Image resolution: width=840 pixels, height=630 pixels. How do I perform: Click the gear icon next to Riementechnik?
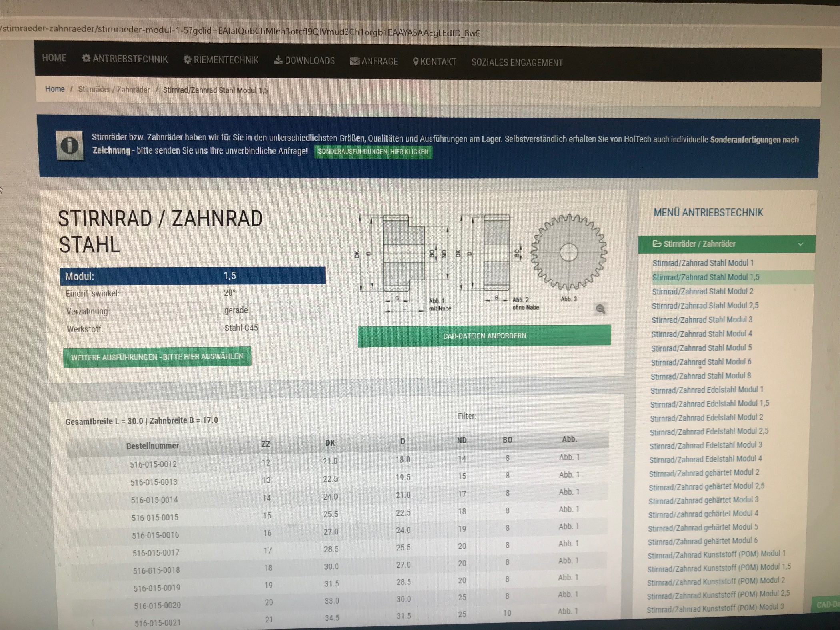tap(187, 60)
